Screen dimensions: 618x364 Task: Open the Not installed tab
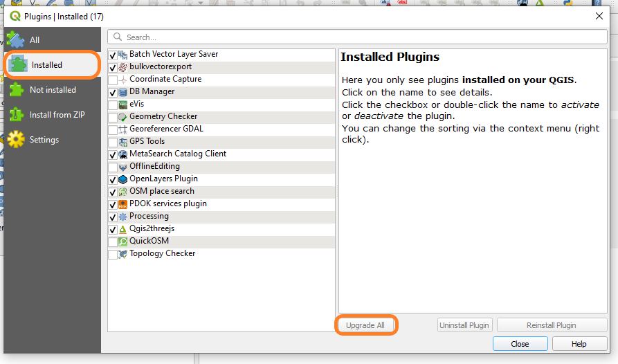(52, 90)
